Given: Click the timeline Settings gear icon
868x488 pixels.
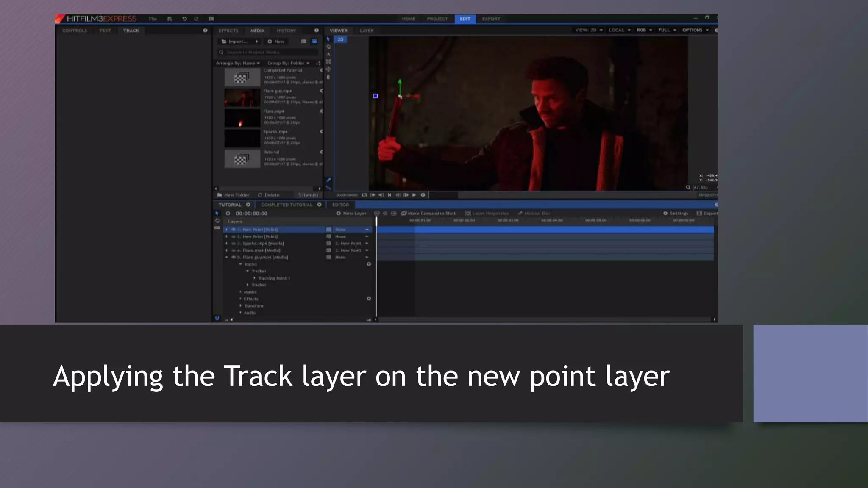Looking at the screenshot, I should point(665,213).
